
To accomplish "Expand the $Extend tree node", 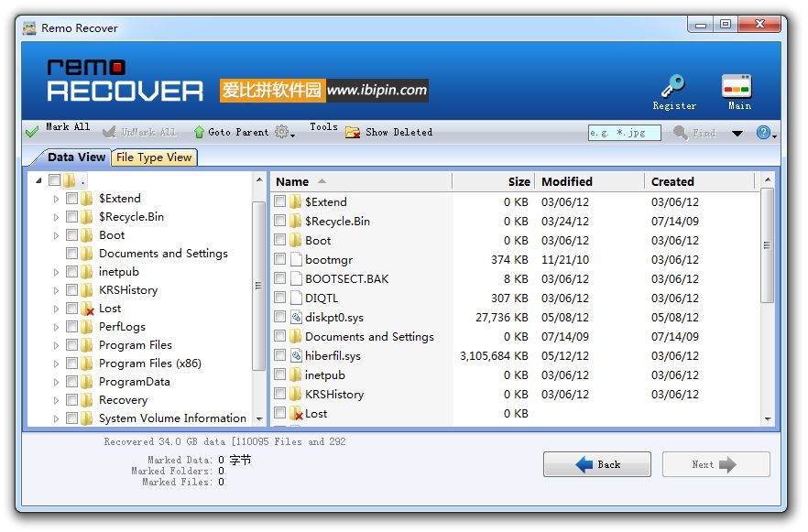I will tap(56, 199).
